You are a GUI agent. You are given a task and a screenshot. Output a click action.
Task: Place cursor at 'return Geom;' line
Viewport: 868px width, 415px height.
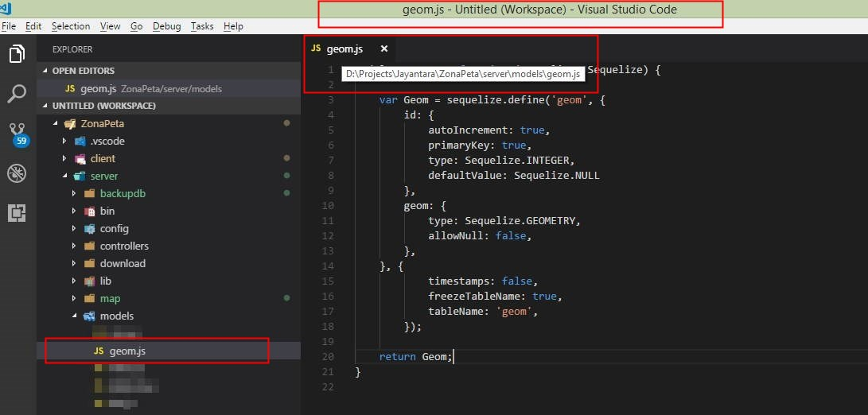[416, 357]
